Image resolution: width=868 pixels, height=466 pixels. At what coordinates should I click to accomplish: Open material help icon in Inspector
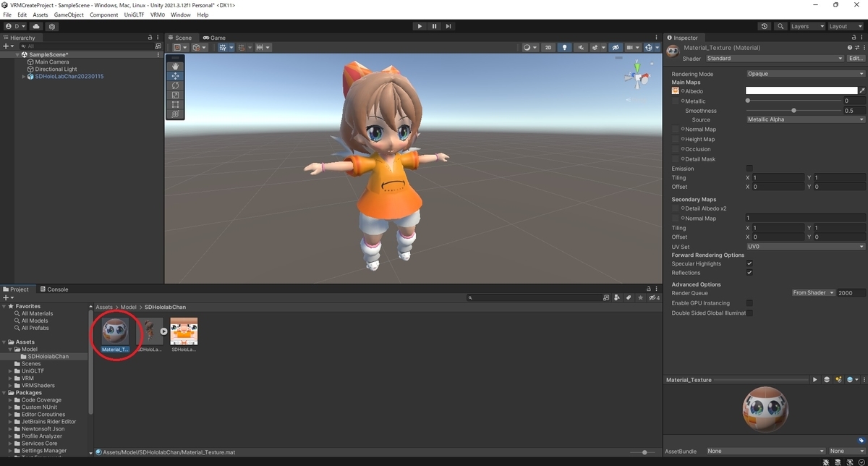849,48
